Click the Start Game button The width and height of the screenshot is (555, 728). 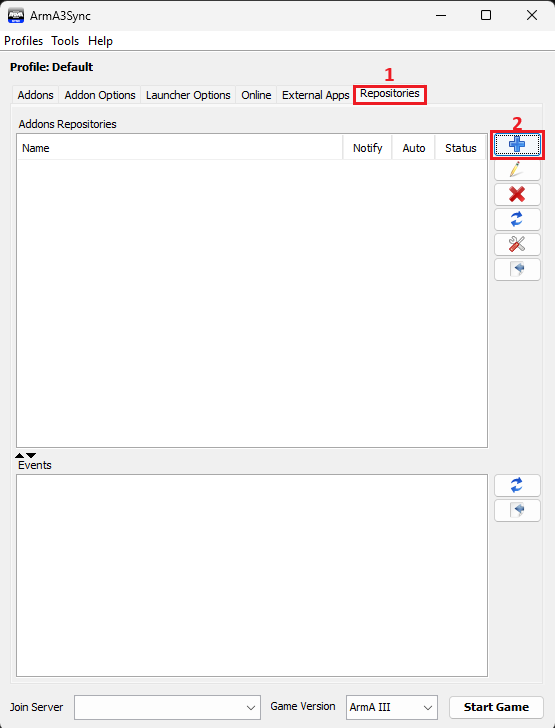pos(496,707)
